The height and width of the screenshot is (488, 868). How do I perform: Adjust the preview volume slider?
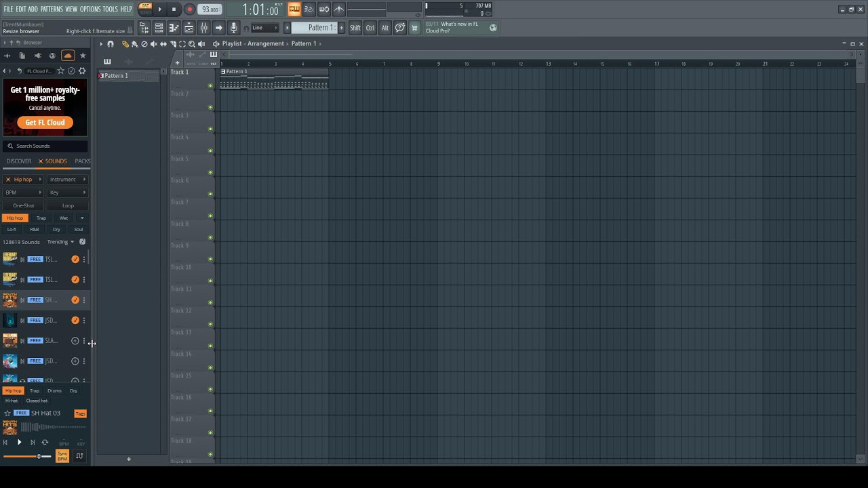pyautogui.click(x=27, y=456)
